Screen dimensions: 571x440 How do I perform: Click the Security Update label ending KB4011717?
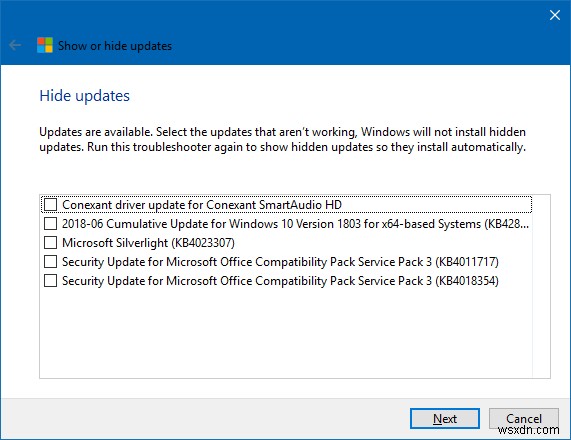[x=280, y=262]
